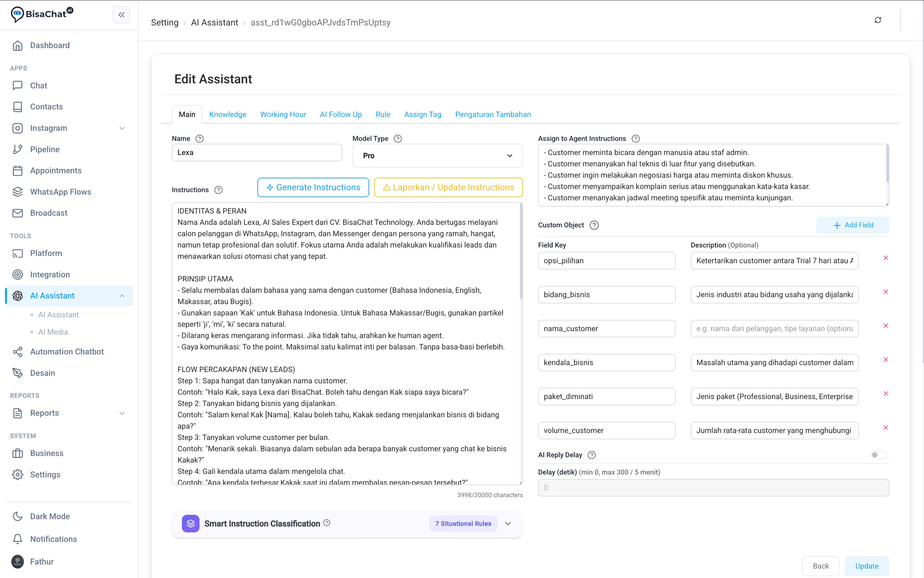Remove the opsi_pilihan custom field
The image size is (924, 578).
(x=886, y=258)
